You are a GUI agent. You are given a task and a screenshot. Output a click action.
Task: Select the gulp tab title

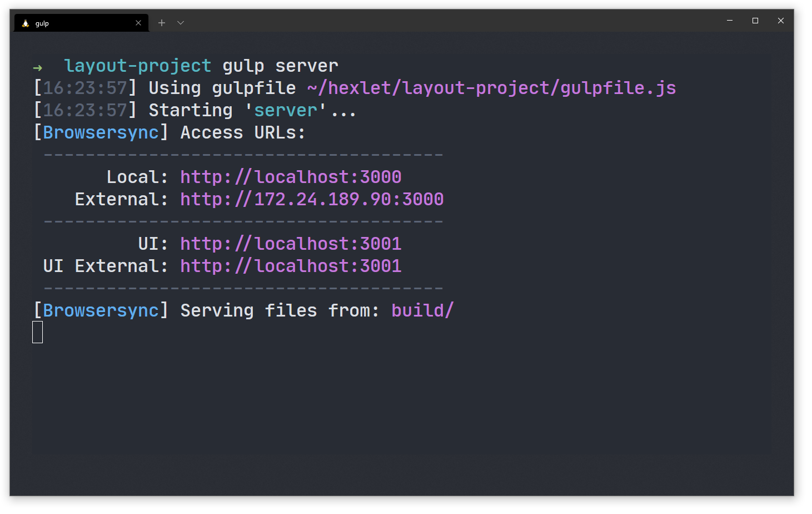[42, 23]
